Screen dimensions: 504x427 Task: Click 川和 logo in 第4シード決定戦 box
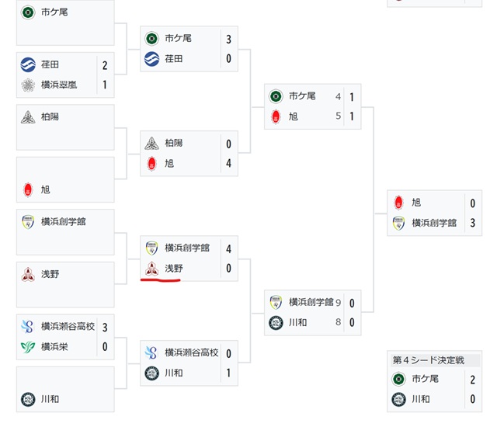(398, 399)
